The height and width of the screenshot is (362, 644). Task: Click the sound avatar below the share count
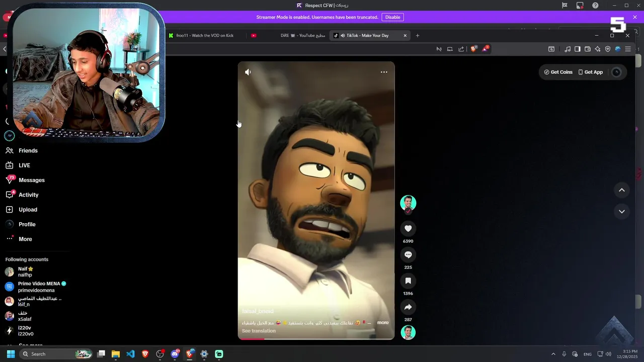[x=408, y=332]
